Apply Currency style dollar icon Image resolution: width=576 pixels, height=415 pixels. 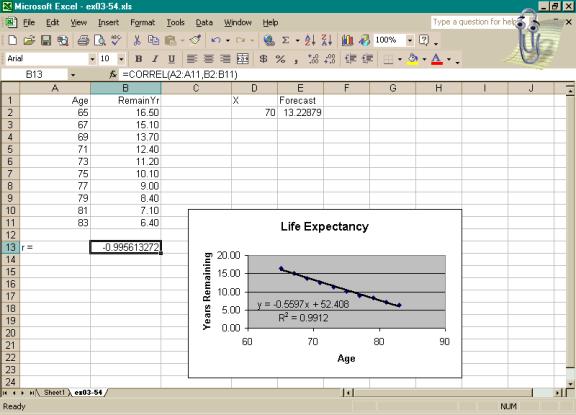click(263, 59)
